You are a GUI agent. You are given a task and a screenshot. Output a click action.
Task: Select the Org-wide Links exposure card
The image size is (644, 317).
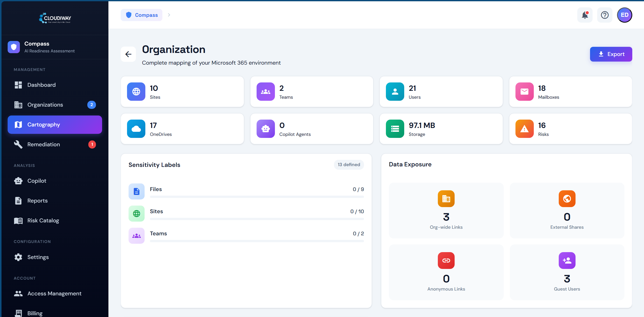tap(446, 210)
